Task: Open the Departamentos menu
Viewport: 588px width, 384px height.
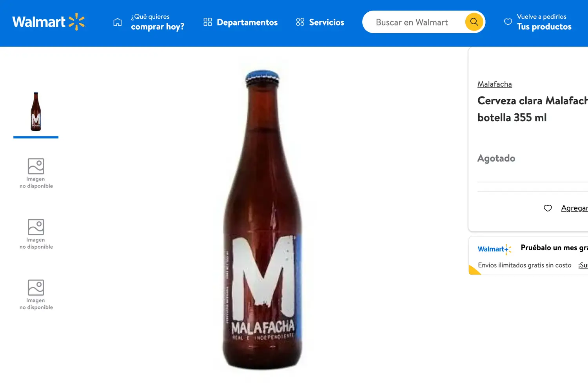Action: point(247,22)
